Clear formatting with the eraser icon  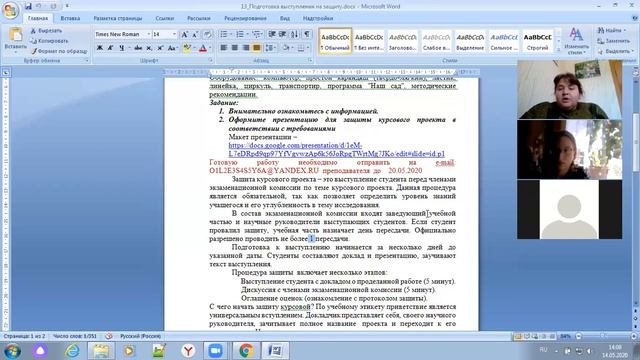(207, 34)
